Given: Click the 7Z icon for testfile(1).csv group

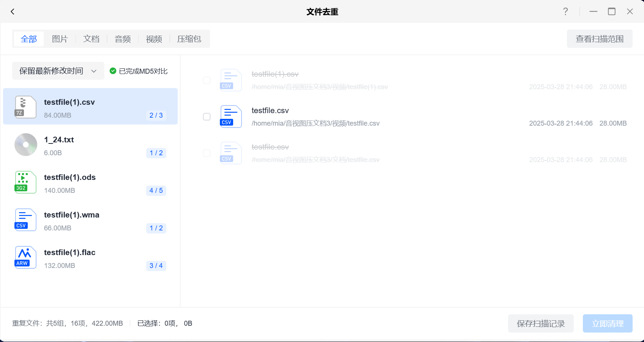Looking at the screenshot, I should coord(25,107).
